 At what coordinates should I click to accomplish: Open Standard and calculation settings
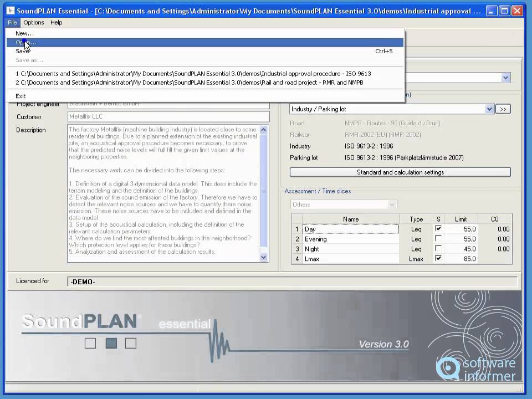pyautogui.click(x=400, y=172)
